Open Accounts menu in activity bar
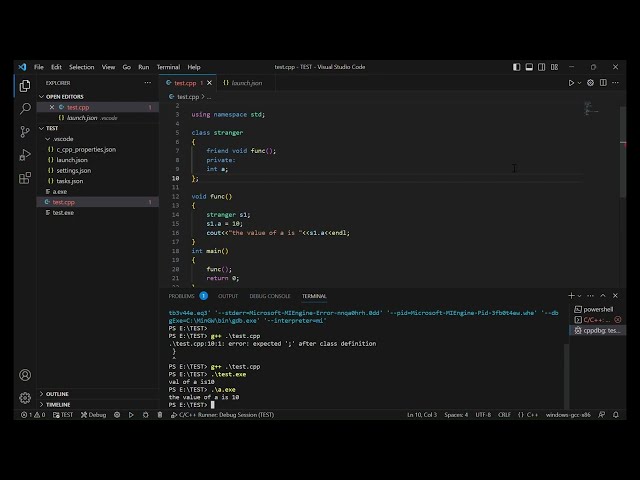 (x=25, y=375)
